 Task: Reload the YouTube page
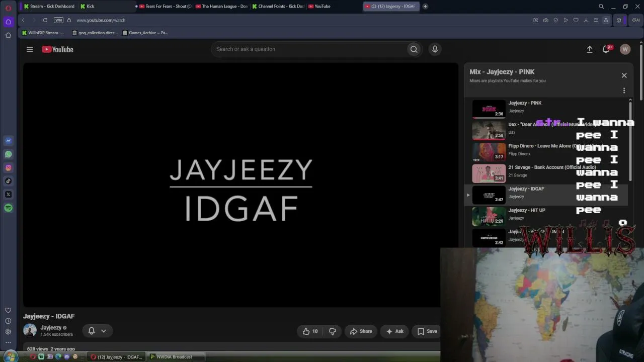tap(45, 20)
